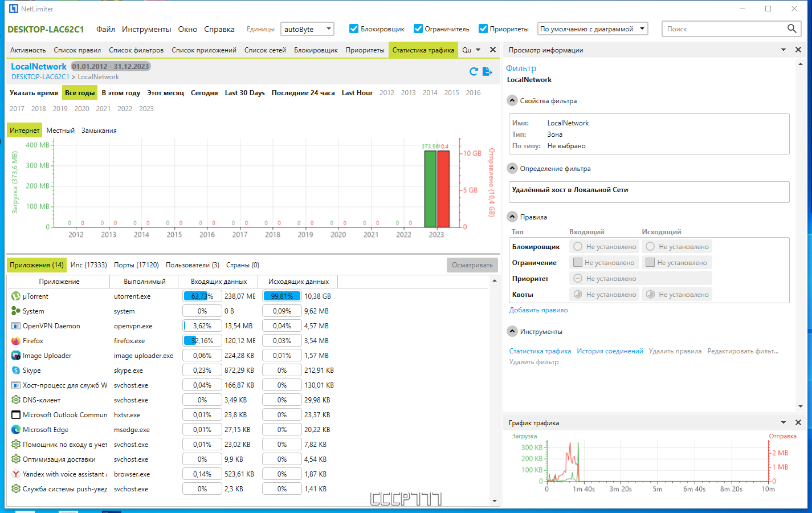This screenshot has width=812, height=513.
Task: Click the Microsoft Edge row icon
Action: point(16,430)
